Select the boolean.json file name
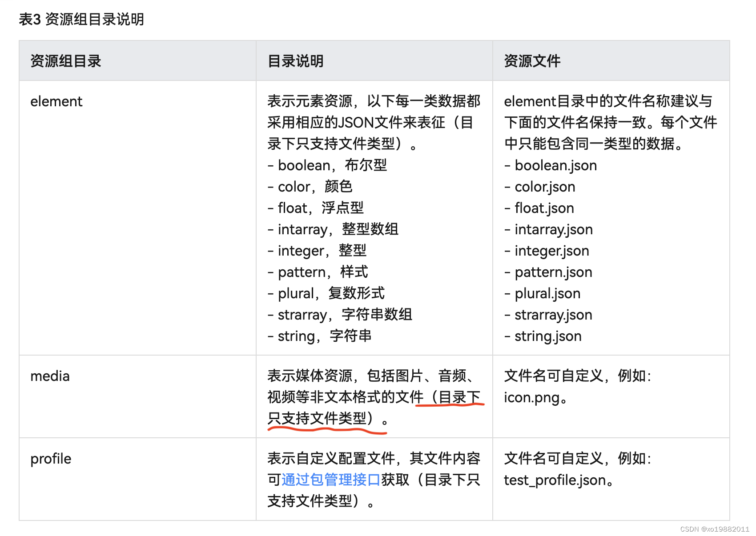 pos(555,165)
